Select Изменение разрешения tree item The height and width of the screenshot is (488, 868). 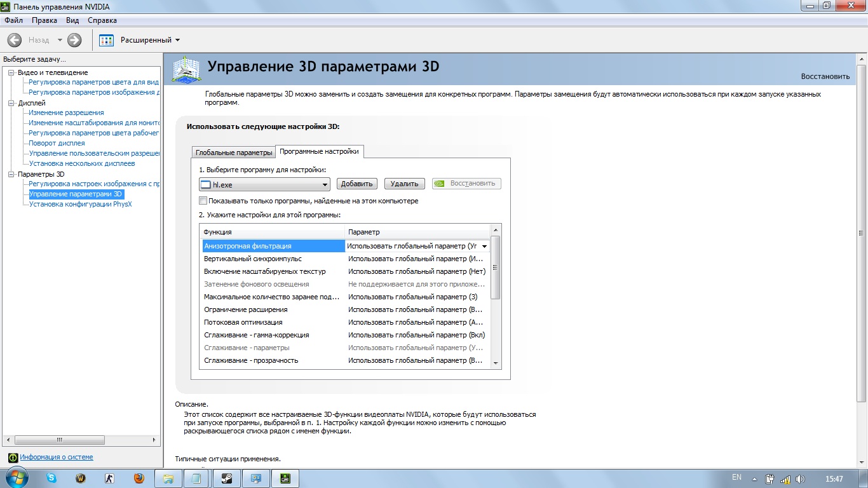[66, 113]
